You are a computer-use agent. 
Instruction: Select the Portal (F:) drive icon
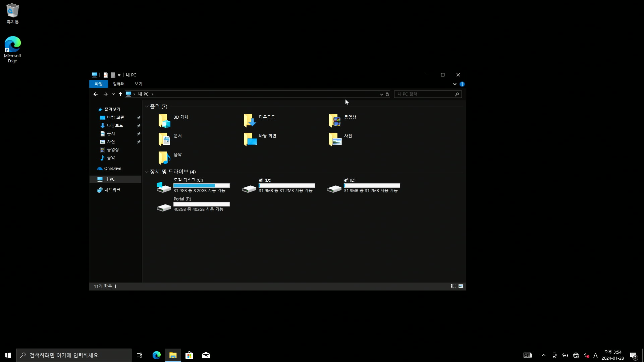(x=164, y=208)
